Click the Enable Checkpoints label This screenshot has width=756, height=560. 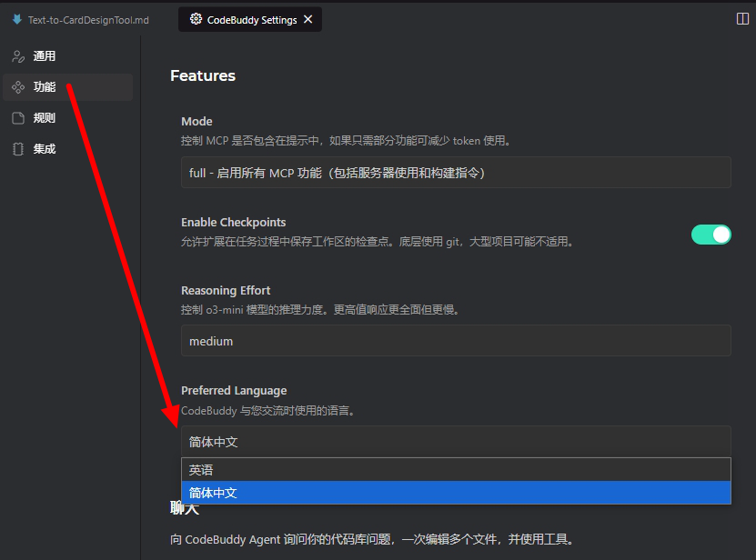click(234, 222)
